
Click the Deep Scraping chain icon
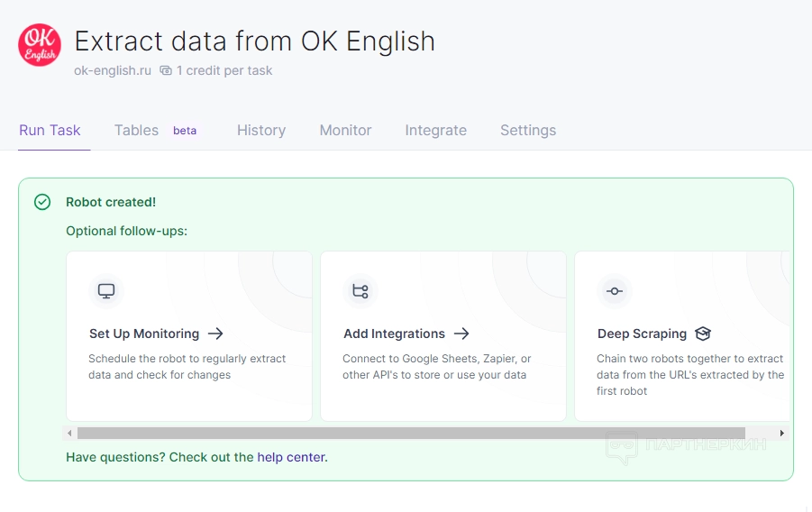pyautogui.click(x=615, y=291)
